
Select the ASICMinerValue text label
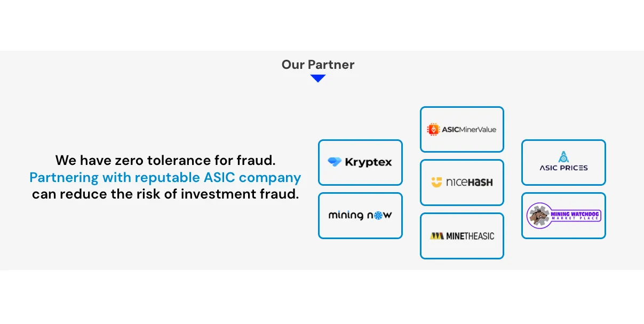click(x=469, y=130)
